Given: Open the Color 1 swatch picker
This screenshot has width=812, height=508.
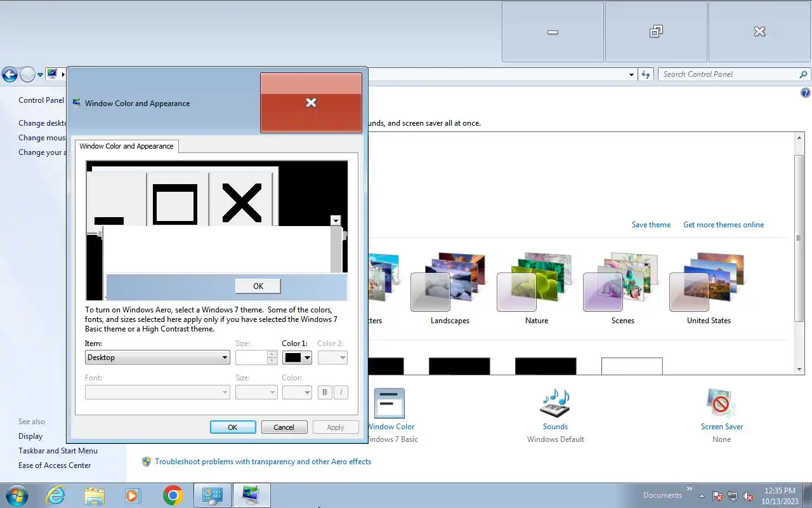Looking at the screenshot, I should pos(297,358).
